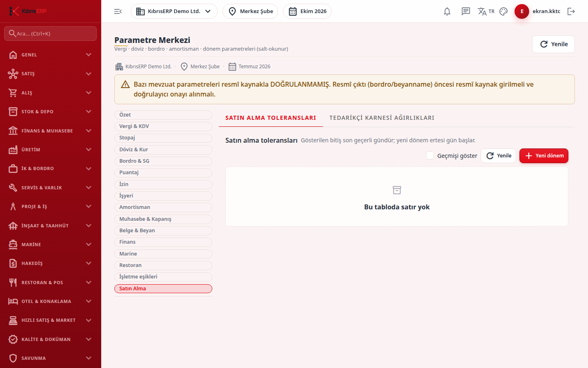Click the ALIŞ shopping cart icon
Image resolution: width=588 pixels, height=368 pixels.
tap(13, 93)
